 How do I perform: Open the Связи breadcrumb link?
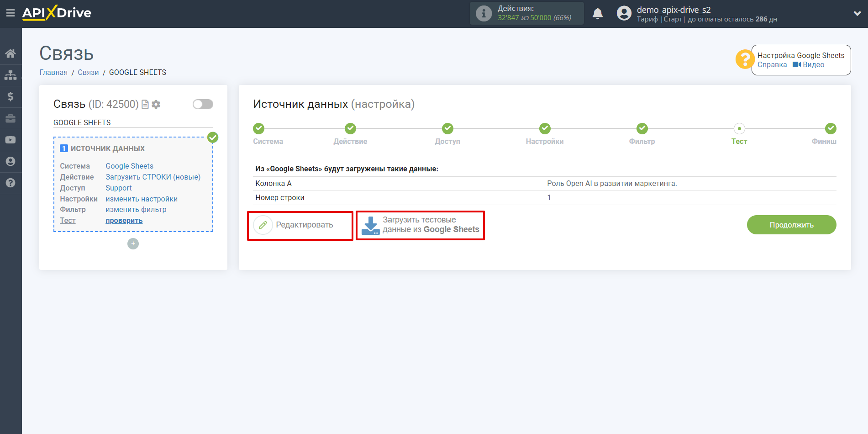(88, 72)
